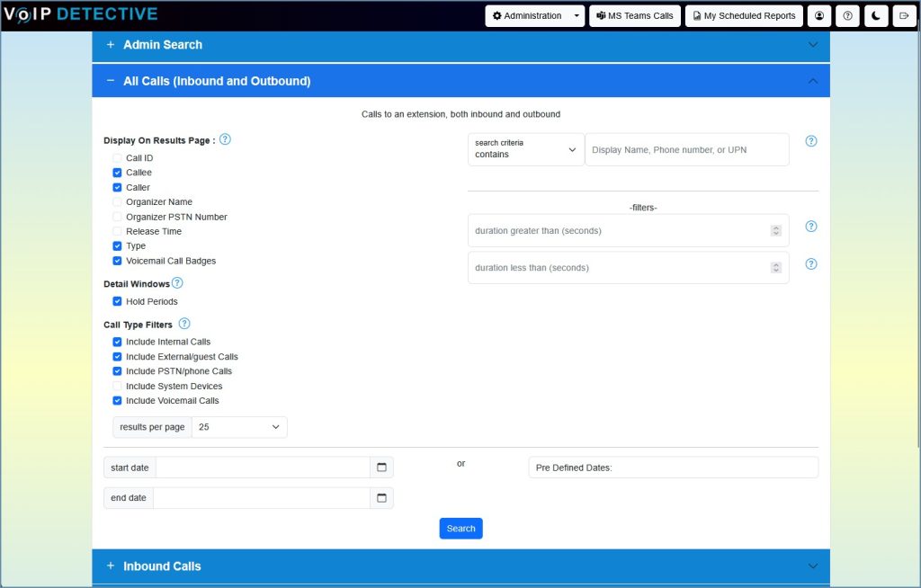Open help via the question-mark icon top right
Screen dimensions: 921x588
[846, 15]
